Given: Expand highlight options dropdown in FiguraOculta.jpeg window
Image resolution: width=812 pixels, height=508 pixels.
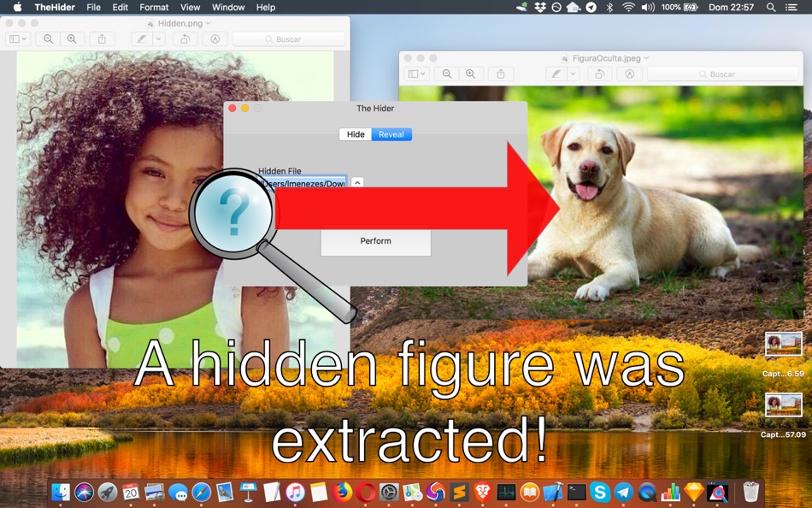Looking at the screenshot, I should (x=574, y=74).
